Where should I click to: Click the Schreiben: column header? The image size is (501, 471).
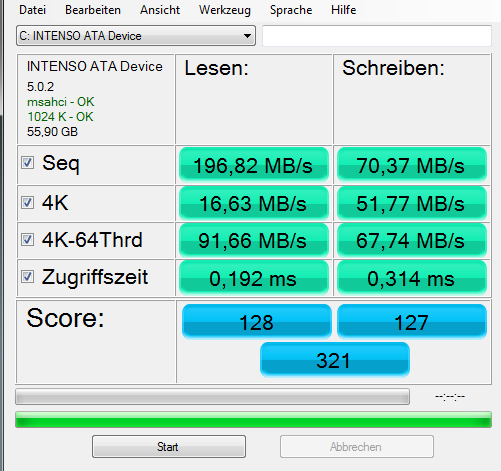point(393,68)
